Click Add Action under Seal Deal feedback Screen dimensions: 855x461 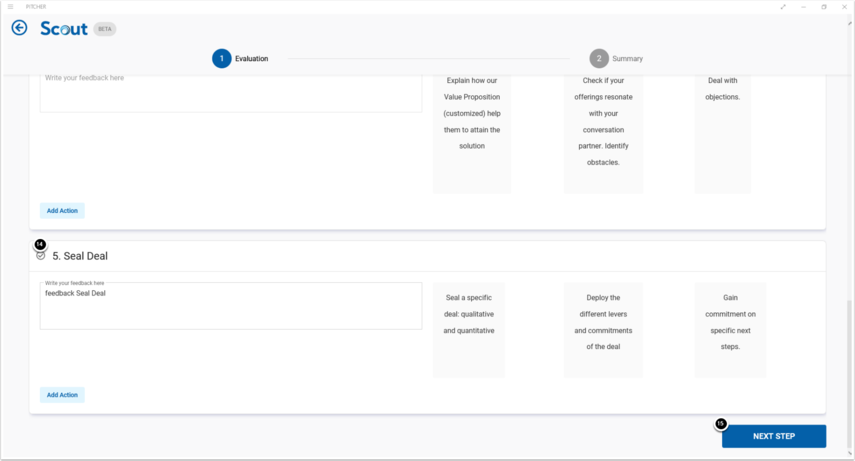point(62,395)
